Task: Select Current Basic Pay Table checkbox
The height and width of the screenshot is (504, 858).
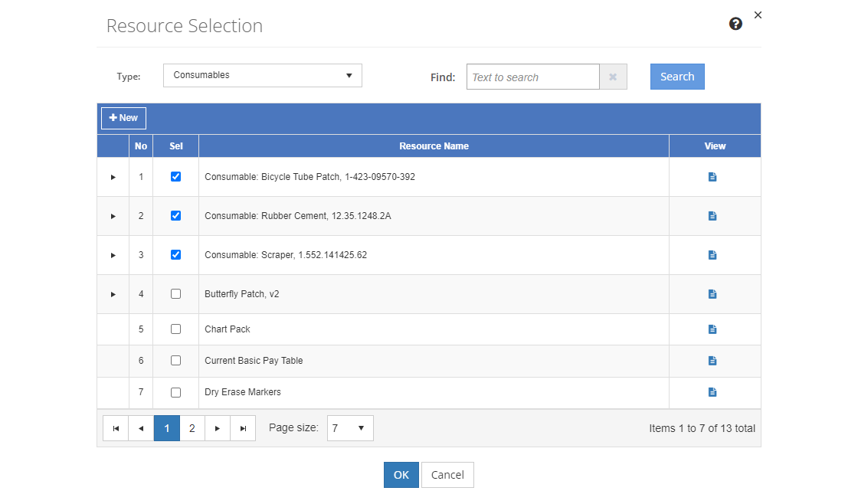Action: (175, 361)
